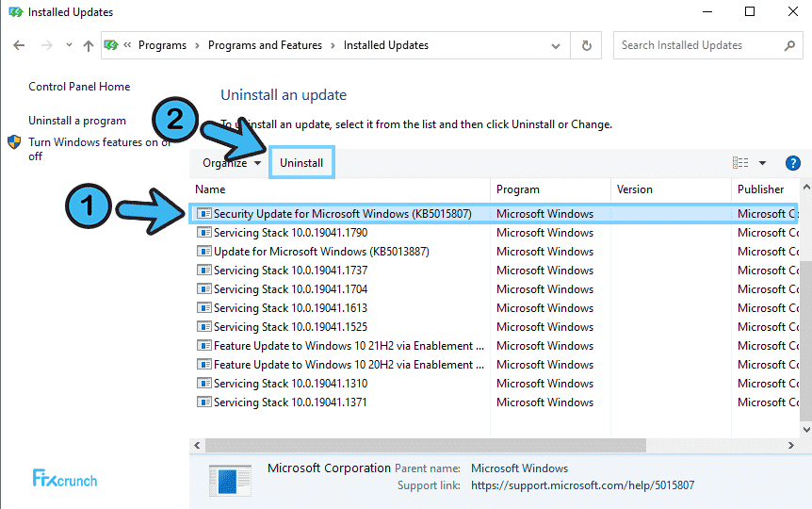Click the horizontal scrollbar left arrow
Screen dimensions: 812x509
click(197, 445)
